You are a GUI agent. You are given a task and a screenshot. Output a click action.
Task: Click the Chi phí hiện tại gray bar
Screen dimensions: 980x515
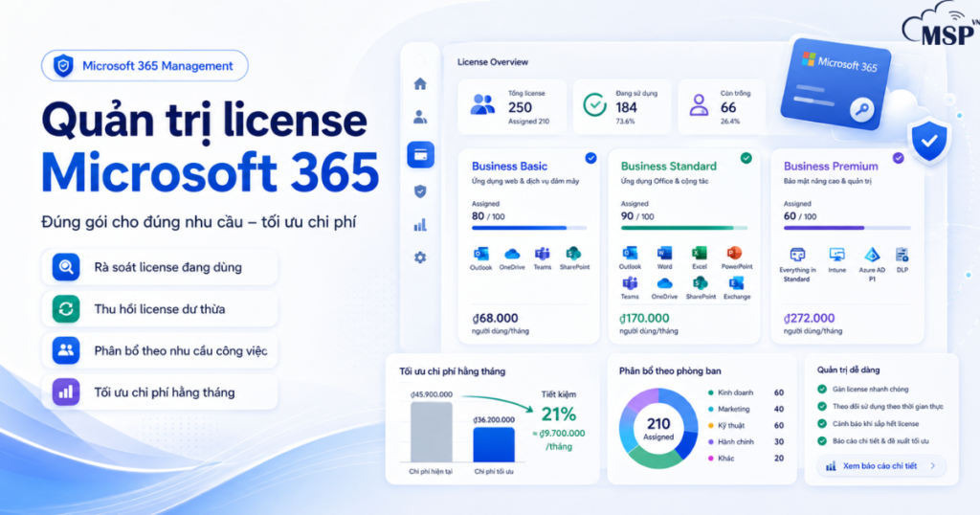click(432, 432)
